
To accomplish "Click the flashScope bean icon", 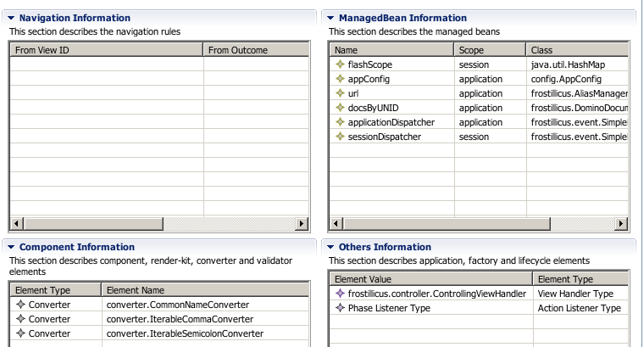I will click(x=341, y=64).
